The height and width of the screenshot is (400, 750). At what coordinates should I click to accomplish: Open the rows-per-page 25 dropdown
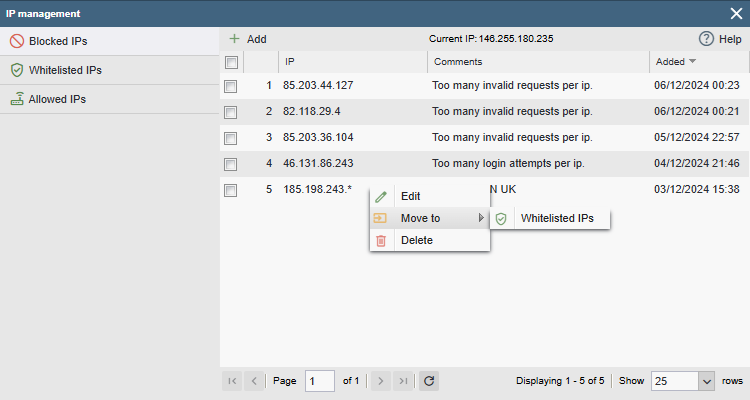(x=706, y=381)
